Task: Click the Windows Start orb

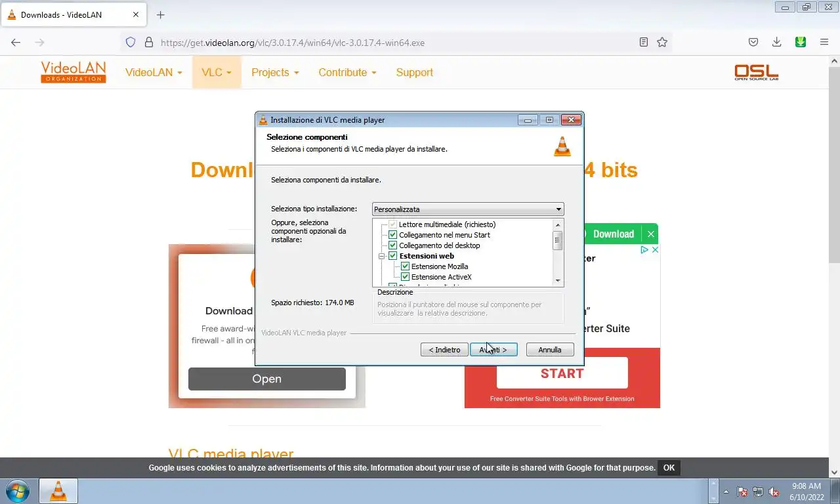Action: [17, 491]
